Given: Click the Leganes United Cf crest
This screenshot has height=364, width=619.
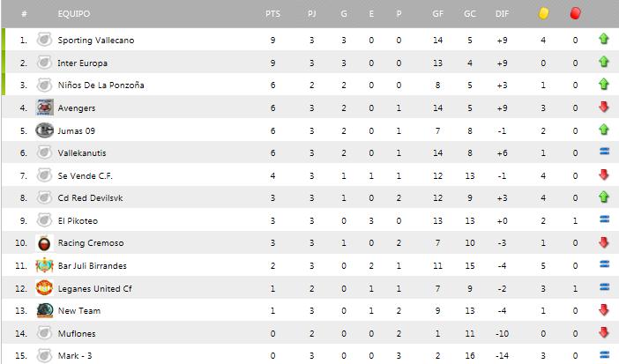Looking at the screenshot, I should point(44,287).
